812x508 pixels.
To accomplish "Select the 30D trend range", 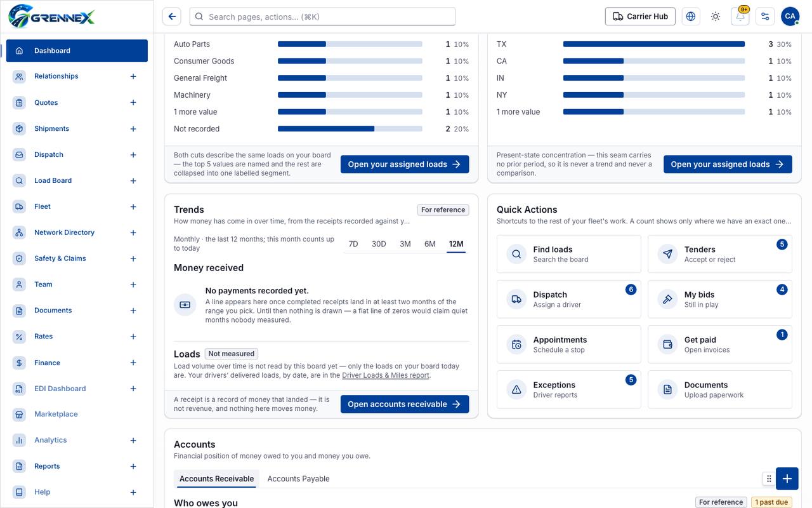I will (x=379, y=244).
